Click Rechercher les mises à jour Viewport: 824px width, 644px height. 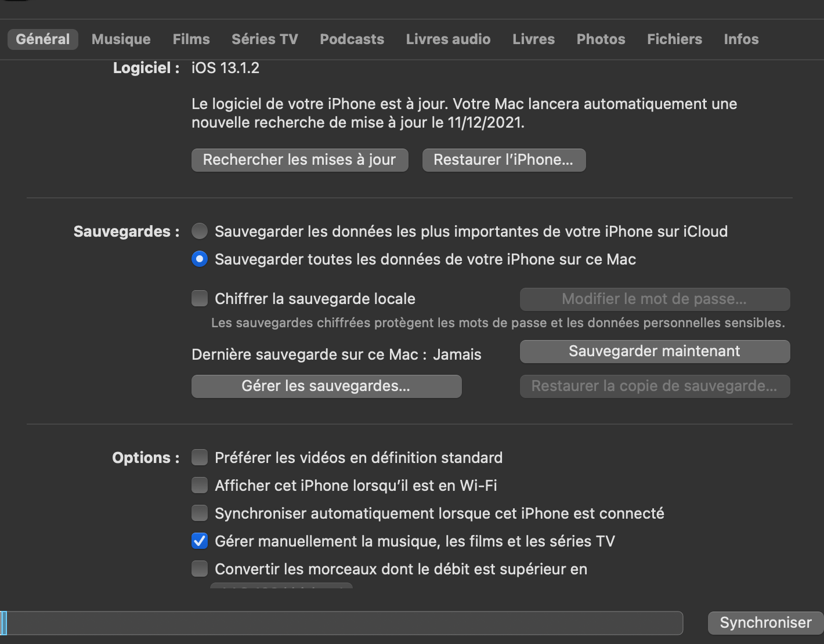(299, 160)
